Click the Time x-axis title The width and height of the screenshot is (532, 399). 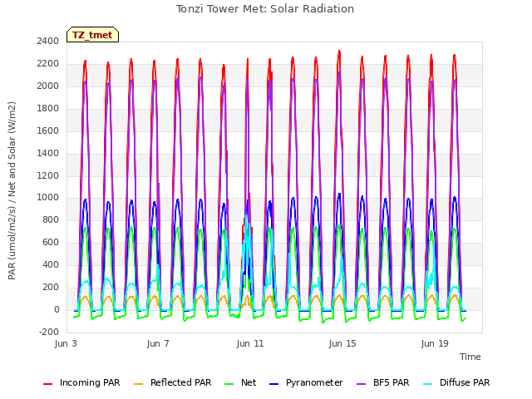click(470, 357)
